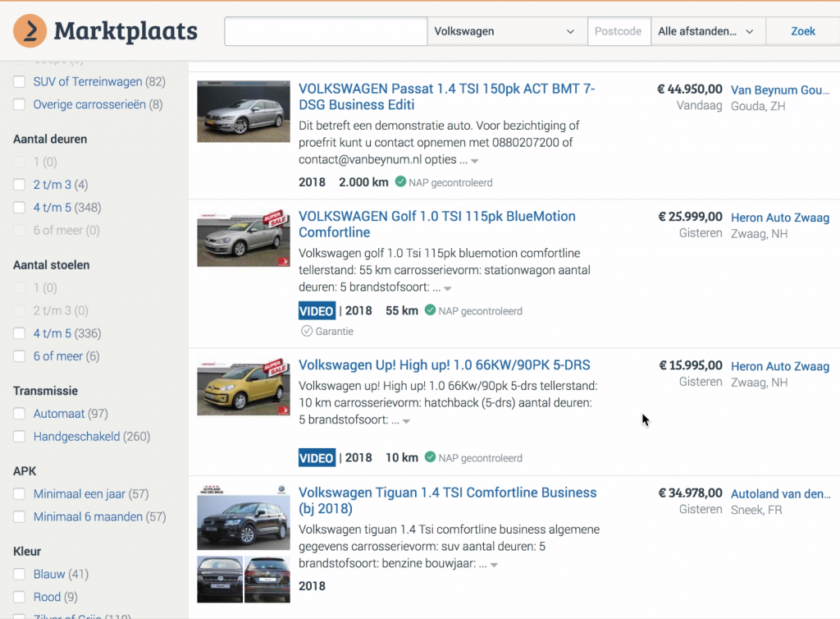Viewport: 840px width, 619px height.
Task: Tick the Handgeschakeld checkbox
Action: (x=19, y=437)
